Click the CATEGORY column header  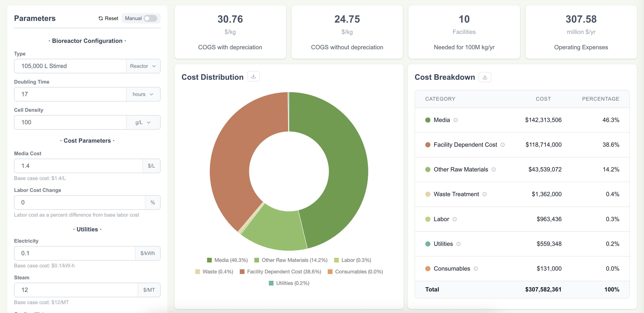(x=440, y=99)
